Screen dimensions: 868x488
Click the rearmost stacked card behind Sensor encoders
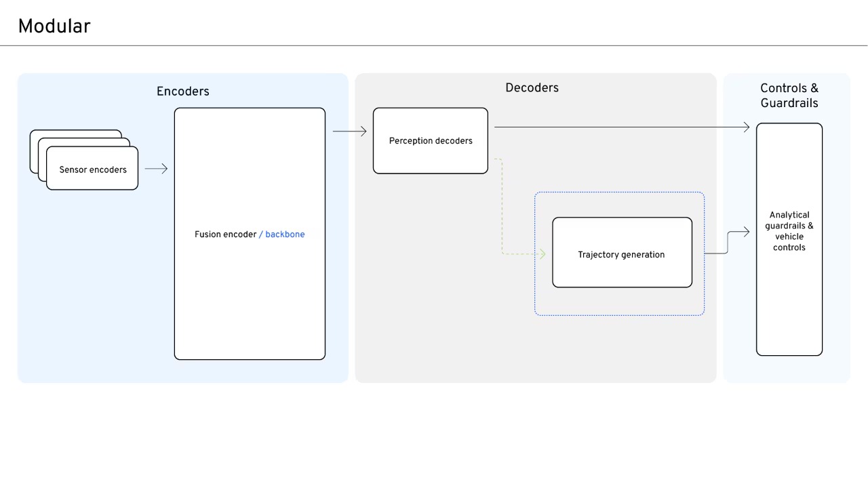coord(68,133)
